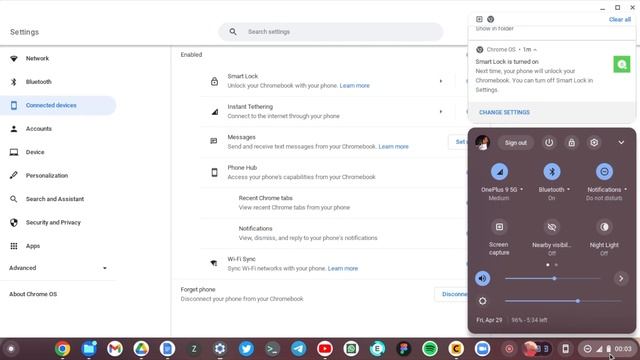
Task: Open Personalization settings
Action: pos(47,176)
